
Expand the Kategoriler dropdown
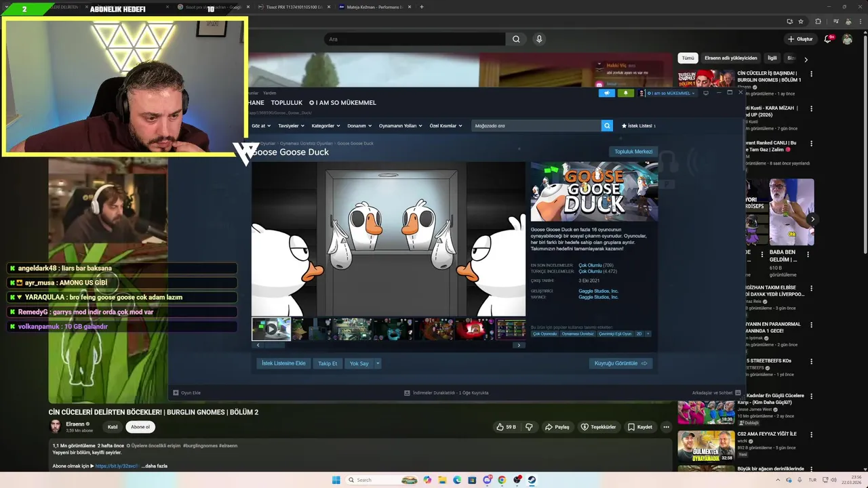(325, 125)
